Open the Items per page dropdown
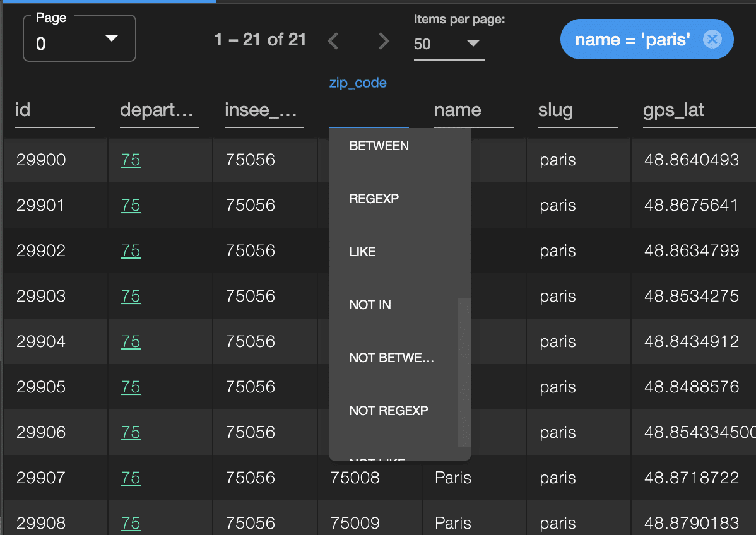This screenshot has width=756, height=535. tap(449, 44)
